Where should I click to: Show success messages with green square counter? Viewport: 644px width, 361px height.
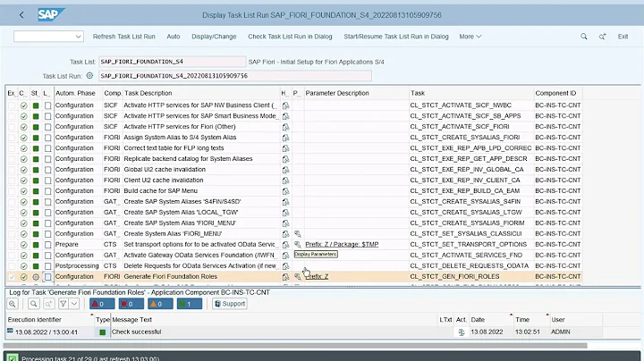(x=190, y=304)
